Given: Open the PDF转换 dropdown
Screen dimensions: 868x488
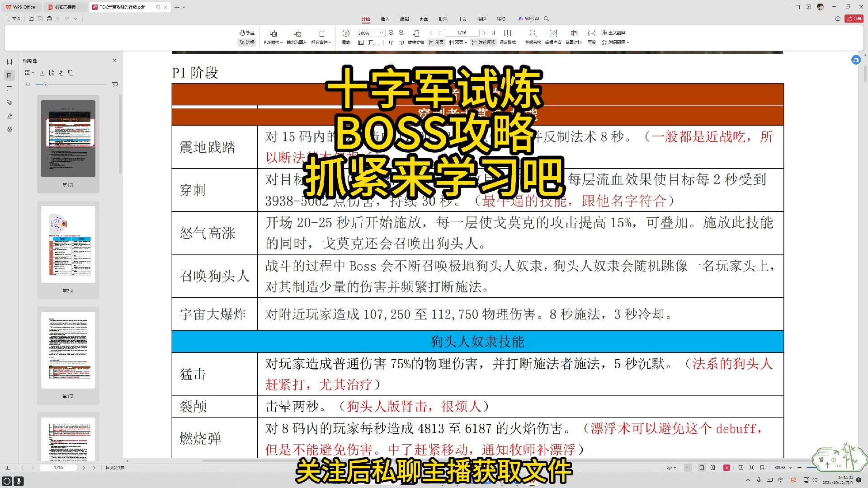Looking at the screenshot, I should tap(273, 37).
